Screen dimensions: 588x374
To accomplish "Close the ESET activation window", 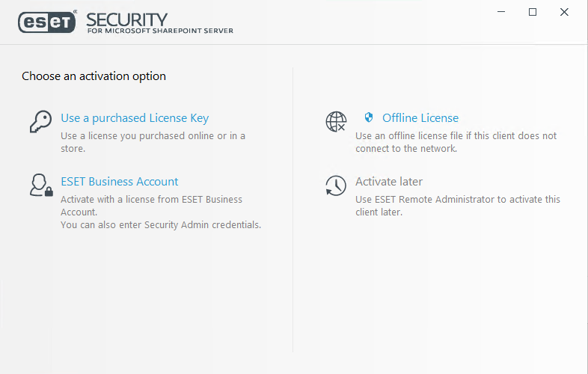I will (565, 12).
